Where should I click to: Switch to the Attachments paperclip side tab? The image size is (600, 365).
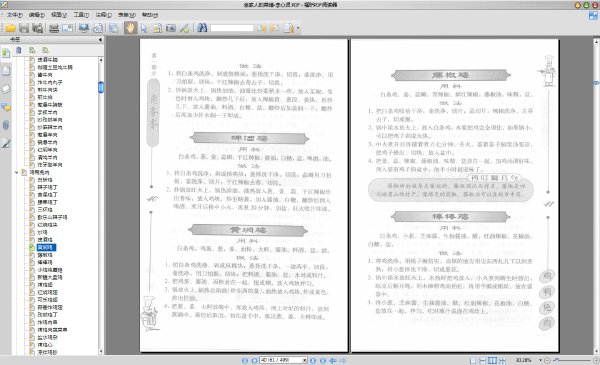pyautogui.click(x=6, y=125)
